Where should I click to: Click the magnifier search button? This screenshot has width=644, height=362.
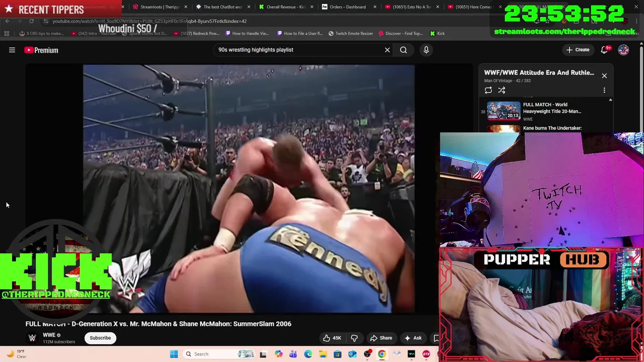(x=404, y=50)
